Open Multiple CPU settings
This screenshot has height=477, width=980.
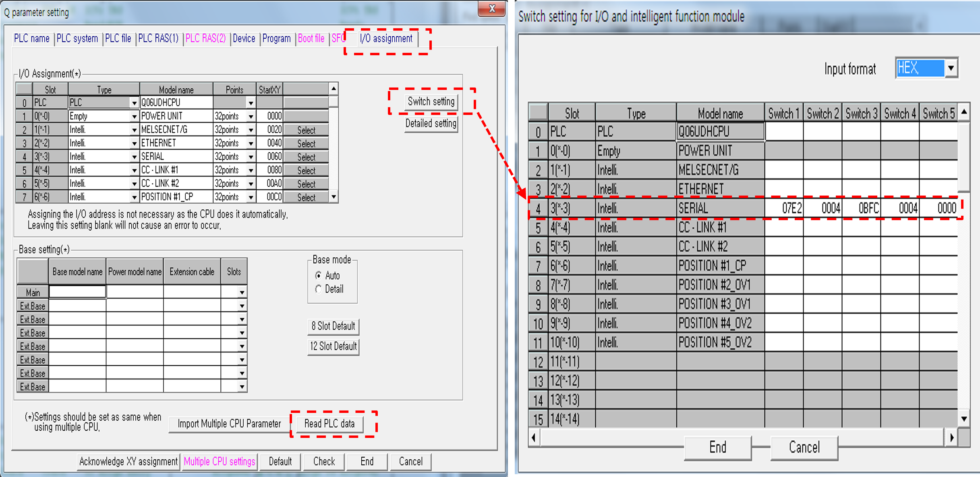(x=220, y=461)
